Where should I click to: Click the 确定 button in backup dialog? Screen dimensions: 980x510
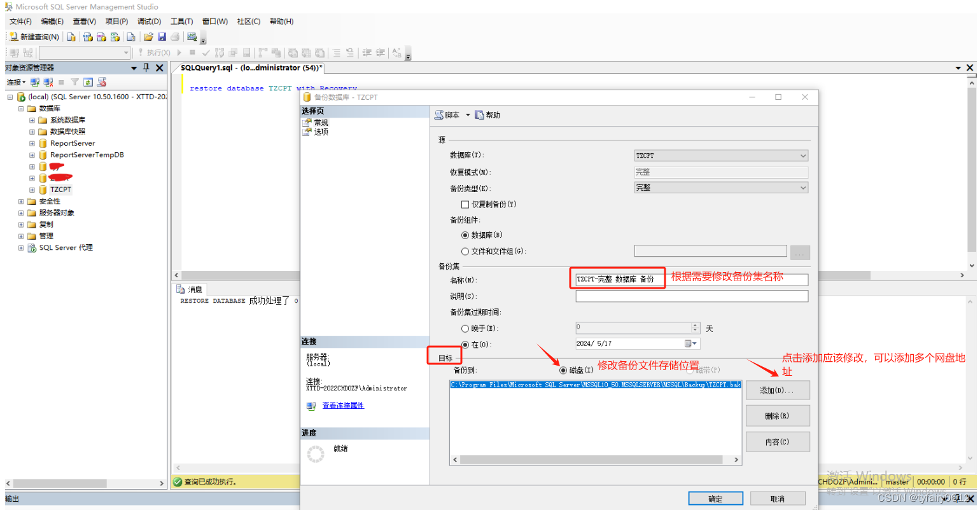[x=716, y=499]
